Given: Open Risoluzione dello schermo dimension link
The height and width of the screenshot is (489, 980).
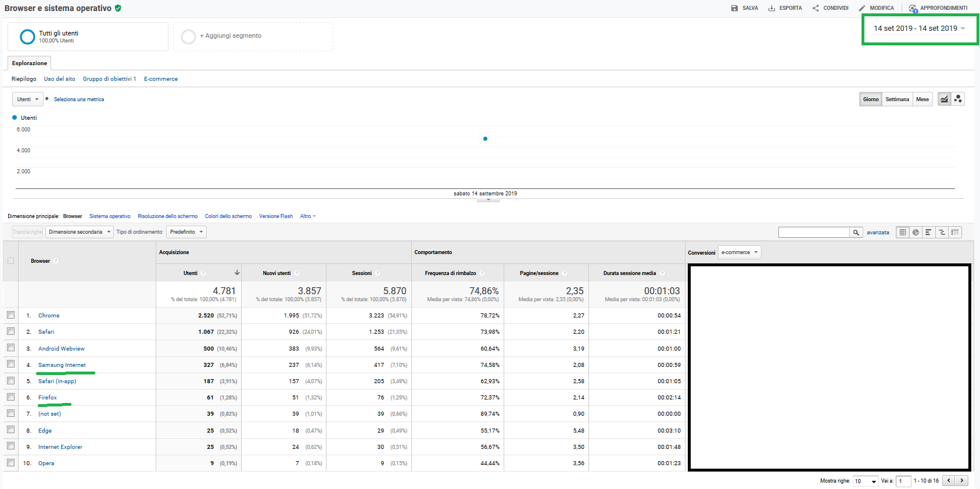Looking at the screenshot, I should click(x=168, y=216).
